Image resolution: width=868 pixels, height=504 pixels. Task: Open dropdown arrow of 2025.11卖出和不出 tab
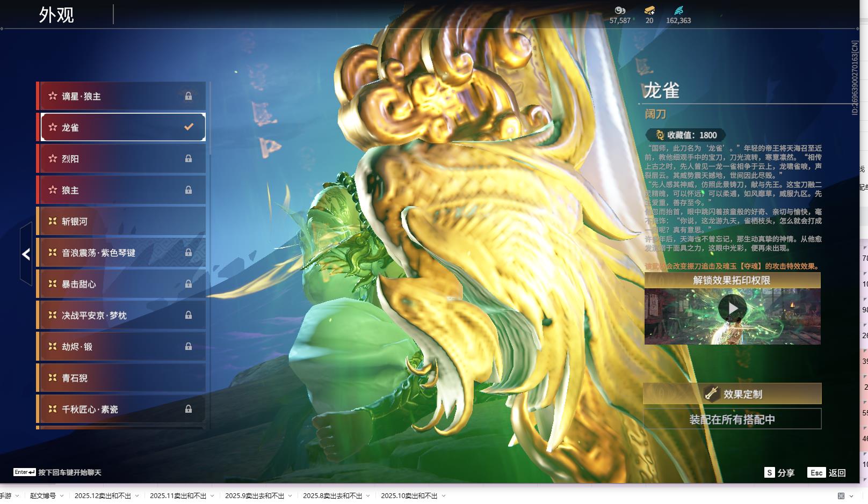point(212,496)
